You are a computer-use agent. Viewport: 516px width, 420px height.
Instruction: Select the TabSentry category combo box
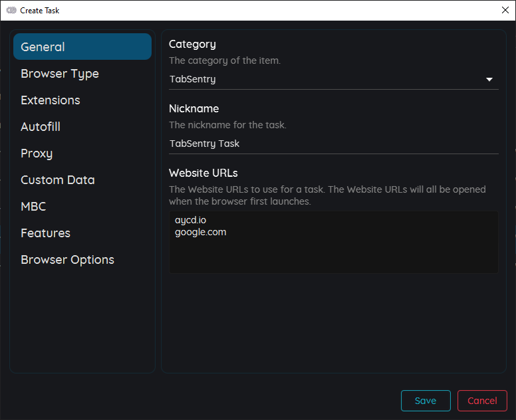(334, 79)
